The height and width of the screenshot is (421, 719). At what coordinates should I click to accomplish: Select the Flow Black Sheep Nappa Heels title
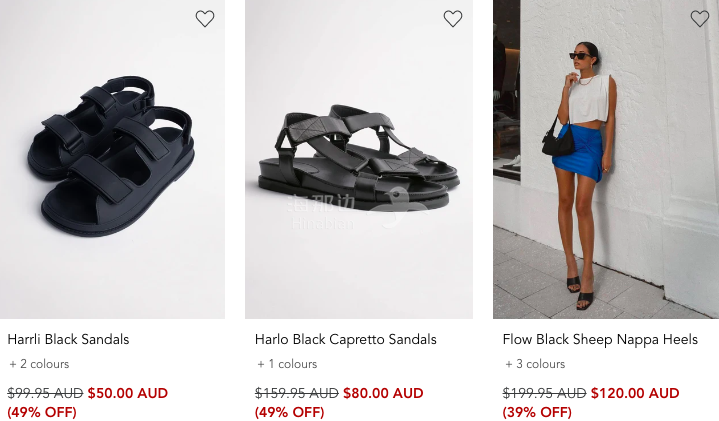click(x=600, y=339)
